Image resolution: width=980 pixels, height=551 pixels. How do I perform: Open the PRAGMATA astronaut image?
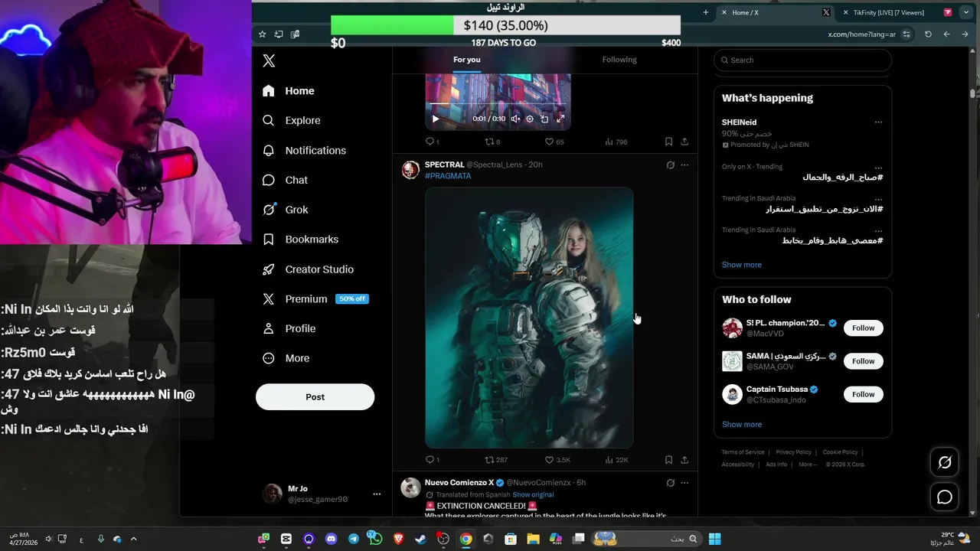[529, 318]
